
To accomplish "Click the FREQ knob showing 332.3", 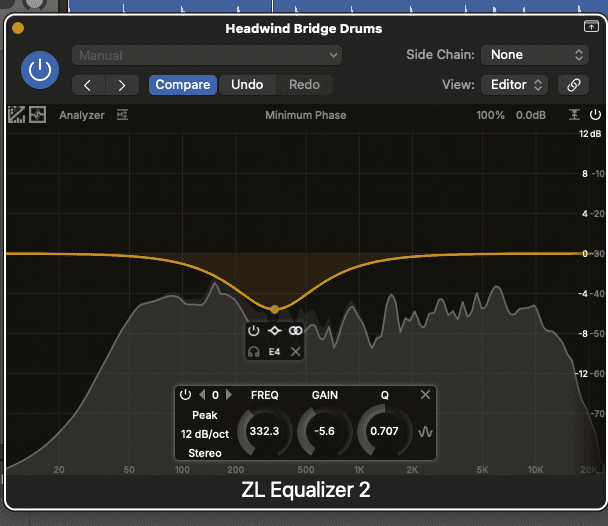I will pyautogui.click(x=264, y=431).
